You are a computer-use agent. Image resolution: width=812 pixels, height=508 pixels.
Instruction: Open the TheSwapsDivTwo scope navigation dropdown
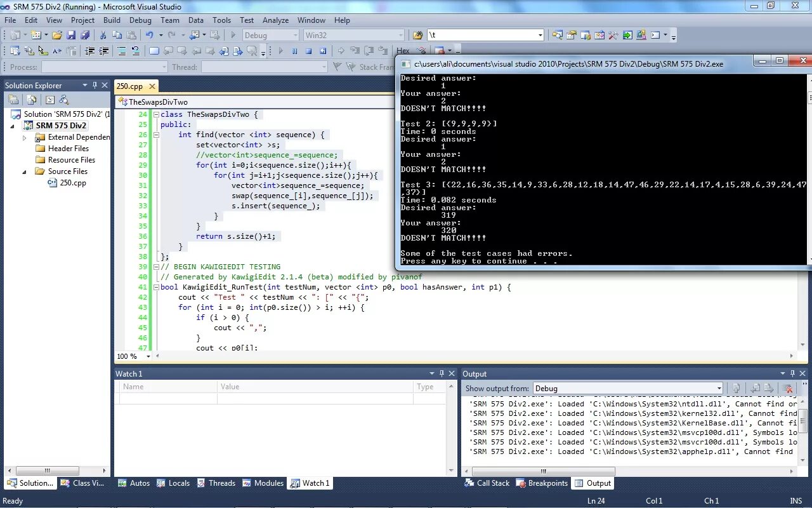click(x=254, y=102)
